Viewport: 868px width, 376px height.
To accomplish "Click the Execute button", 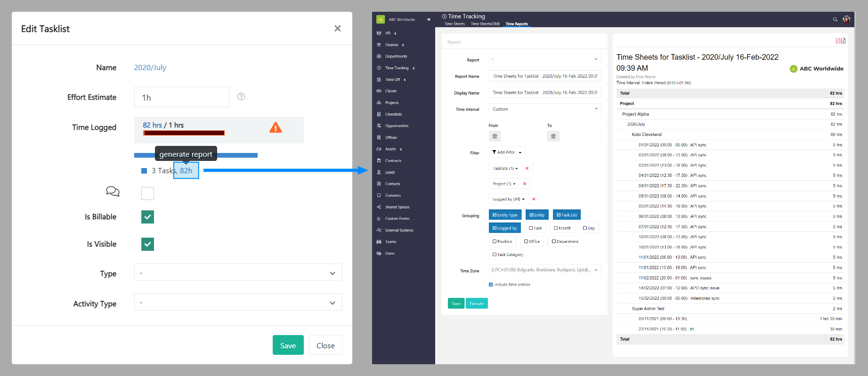I will point(477,304).
